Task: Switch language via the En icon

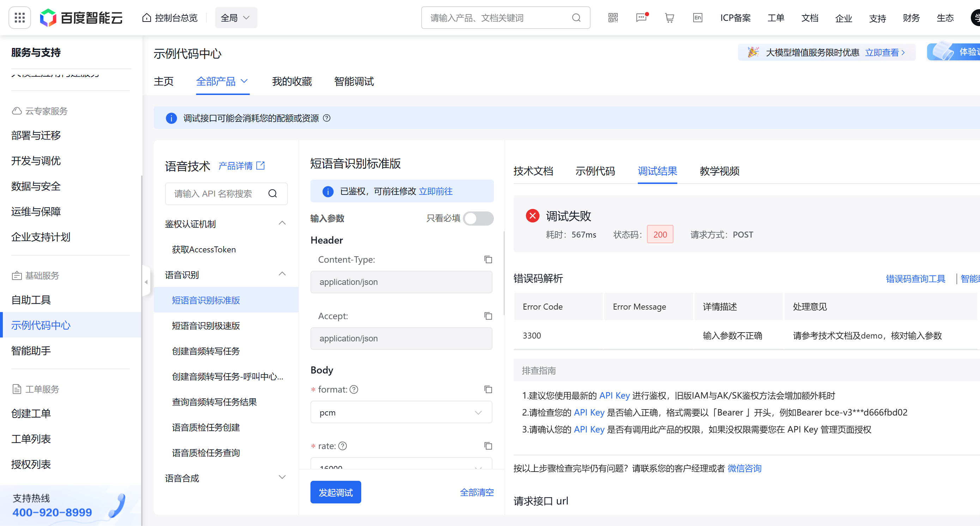Action: [697, 18]
